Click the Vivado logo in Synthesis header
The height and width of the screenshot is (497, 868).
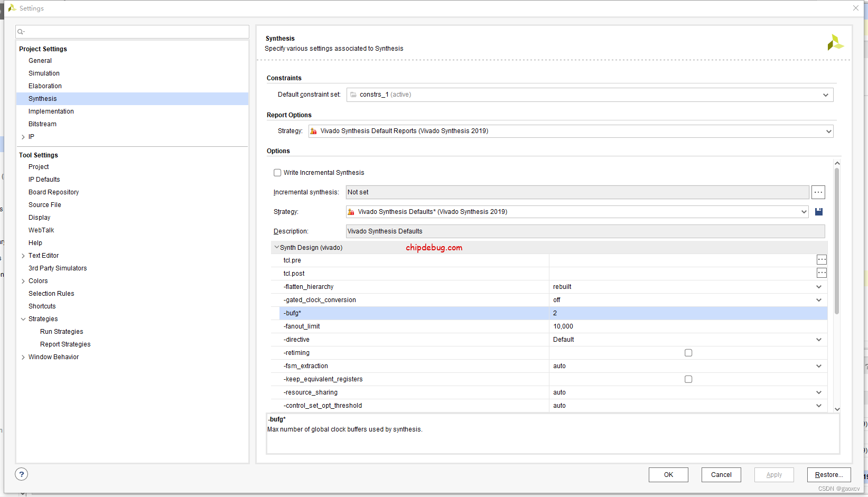(835, 43)
